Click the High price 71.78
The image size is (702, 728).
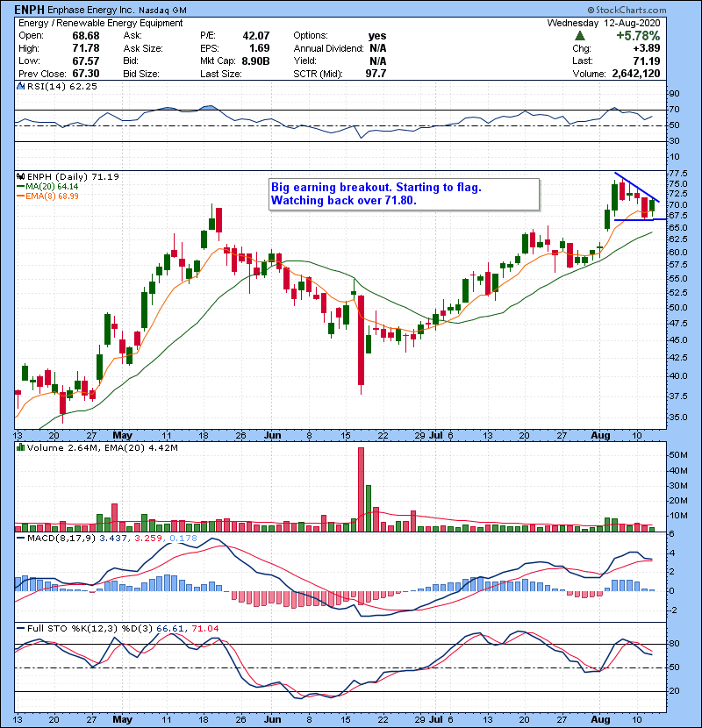(x=85, y=48)
